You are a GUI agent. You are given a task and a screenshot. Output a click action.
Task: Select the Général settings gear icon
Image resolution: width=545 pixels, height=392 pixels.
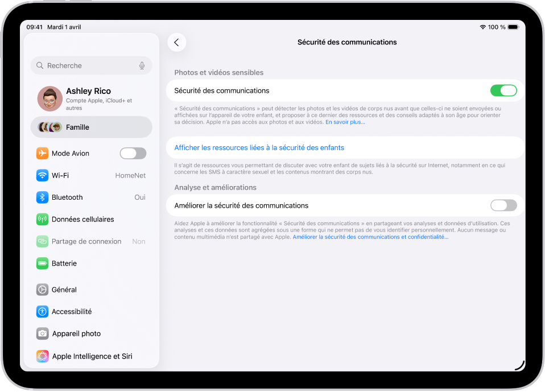click(x=42, y=290)
